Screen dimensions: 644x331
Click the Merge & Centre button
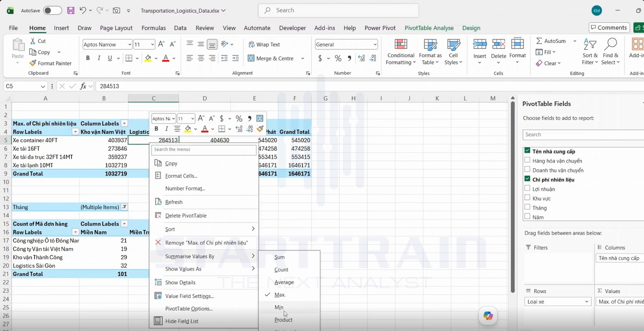coord(271,58)
